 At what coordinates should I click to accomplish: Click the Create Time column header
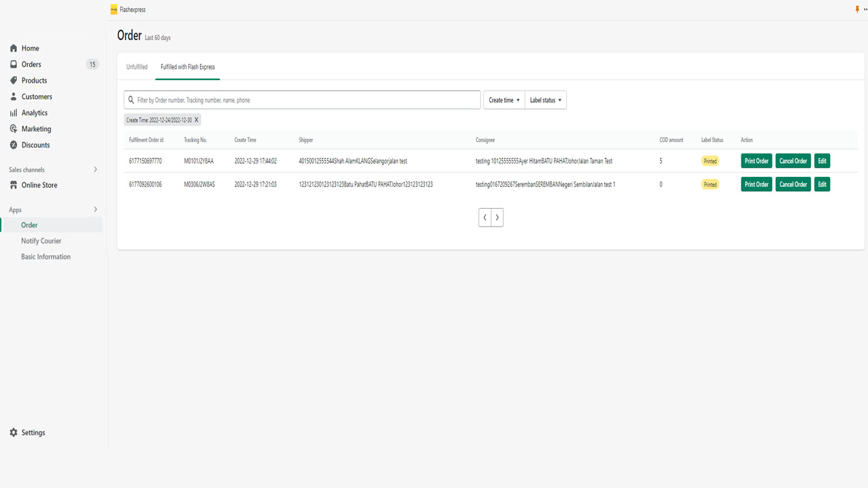point(245,140)
